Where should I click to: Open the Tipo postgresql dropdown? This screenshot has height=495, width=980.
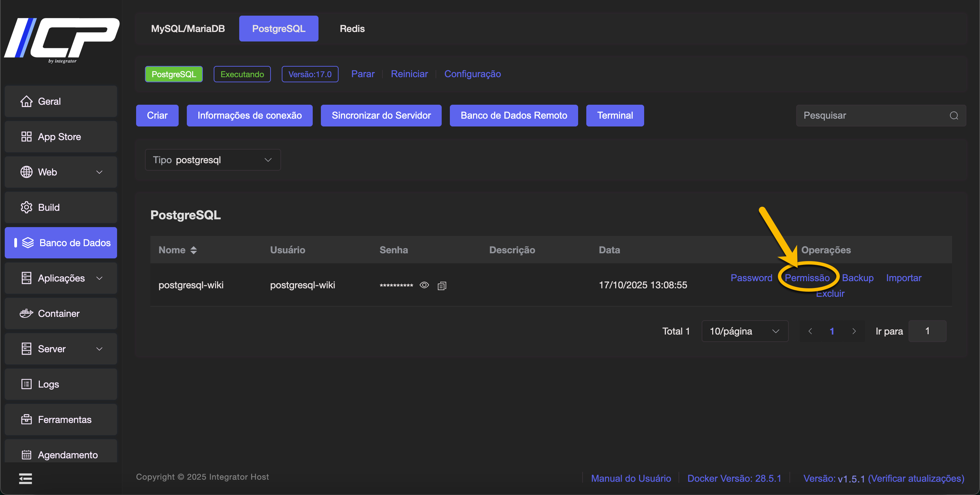click(213, 160)
